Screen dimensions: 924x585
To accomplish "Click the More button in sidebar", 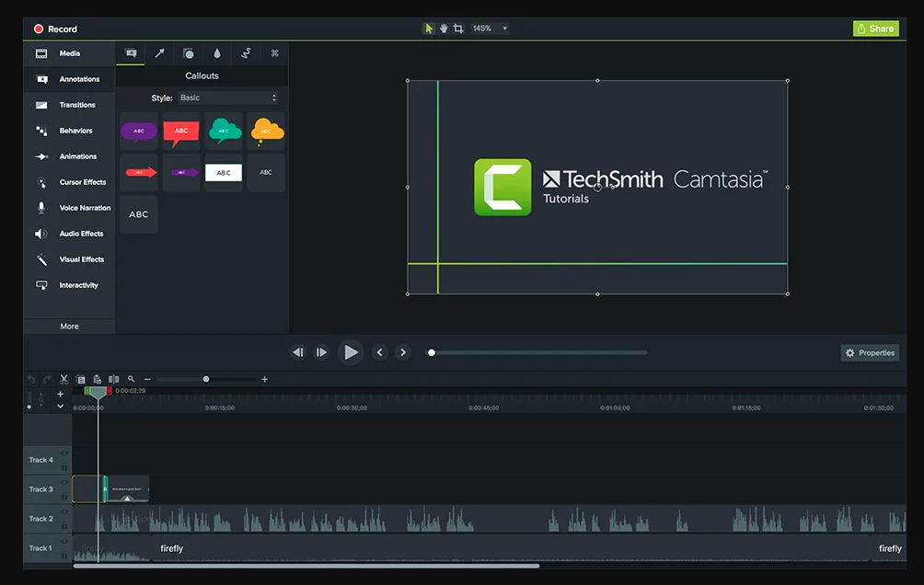I will (x=69, y=327).
